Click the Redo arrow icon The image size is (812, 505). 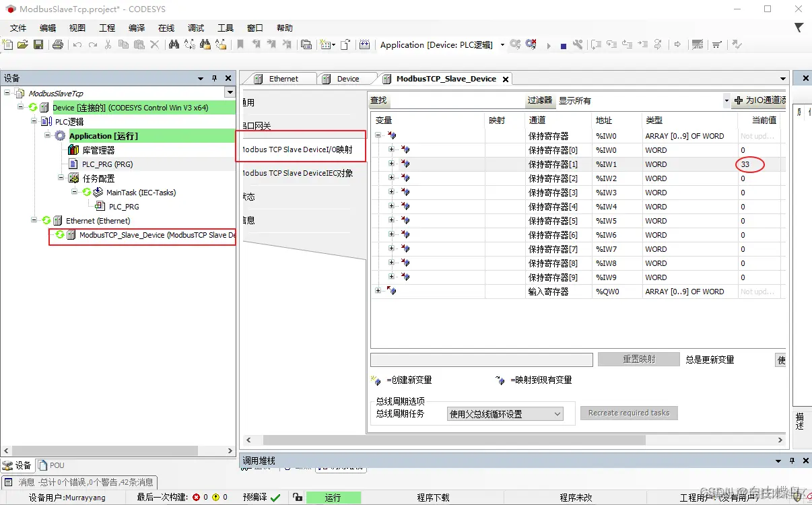pyautogui.click(x=93, y=45)
